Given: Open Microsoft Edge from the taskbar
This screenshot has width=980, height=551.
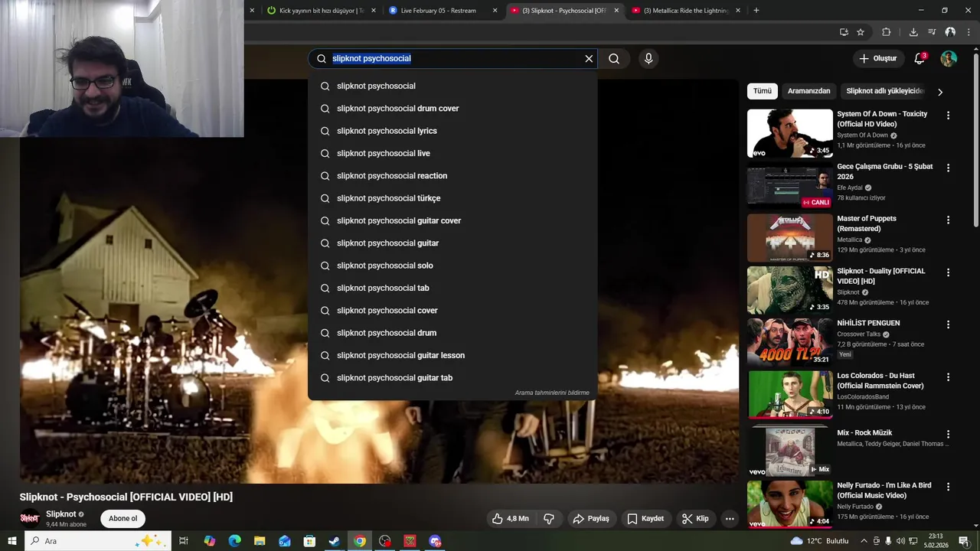Looking at the screenshot, I should point(235,541).
